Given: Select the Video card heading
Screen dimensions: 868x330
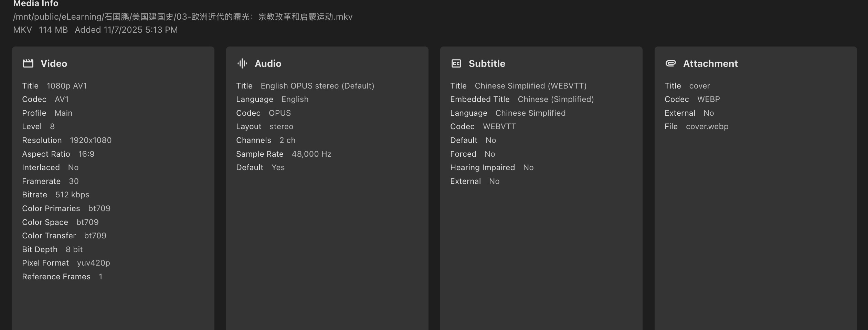Looking at the screenshot, I should (x=54, y=63).
